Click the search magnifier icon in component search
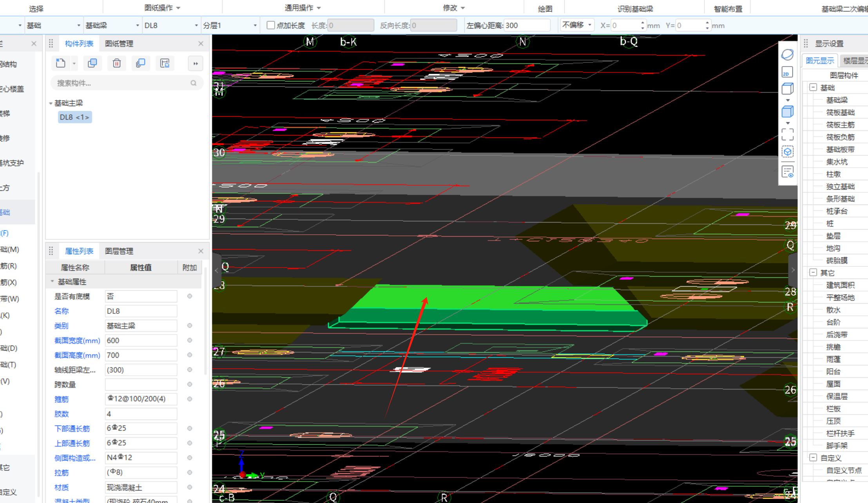868x503 pixels. click(x=194, y=83)
